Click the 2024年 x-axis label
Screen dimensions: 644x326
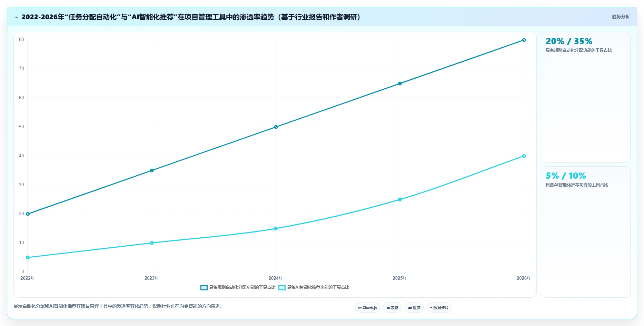coord(276,278)
